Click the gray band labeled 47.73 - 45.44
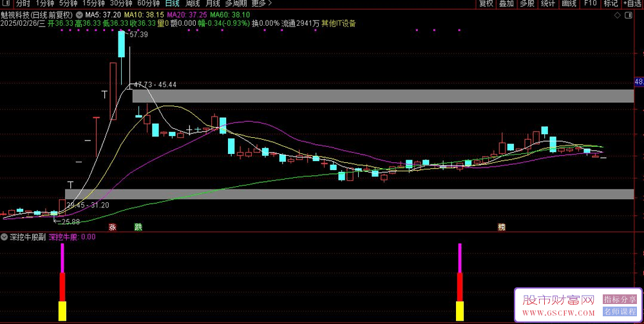 [384, 96]
